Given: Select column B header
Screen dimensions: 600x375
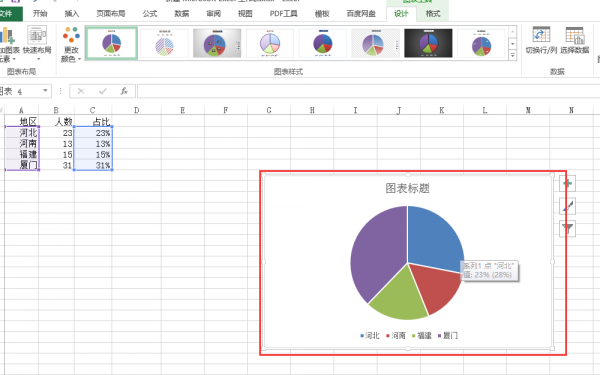Looking at the screenshot, I should coord(56,110).
